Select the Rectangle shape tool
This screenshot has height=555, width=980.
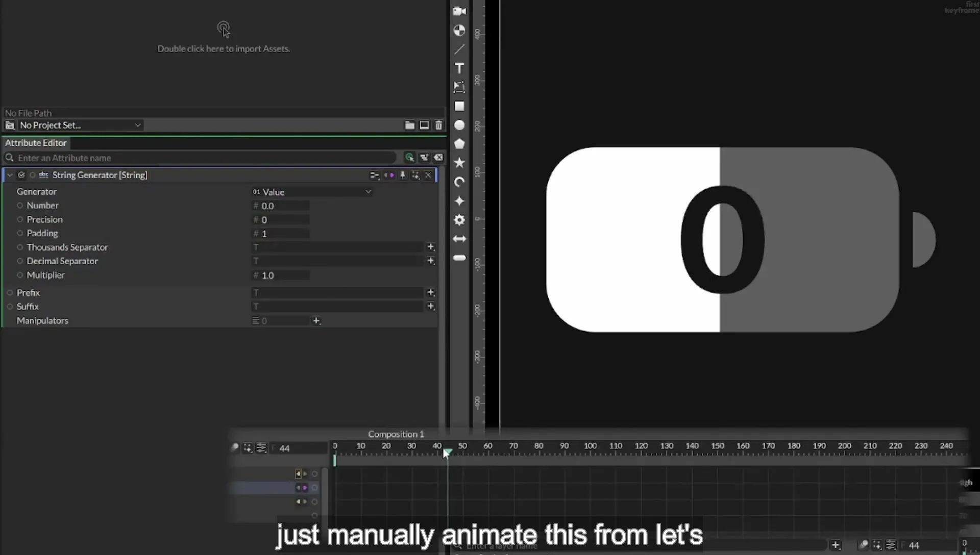459,106
